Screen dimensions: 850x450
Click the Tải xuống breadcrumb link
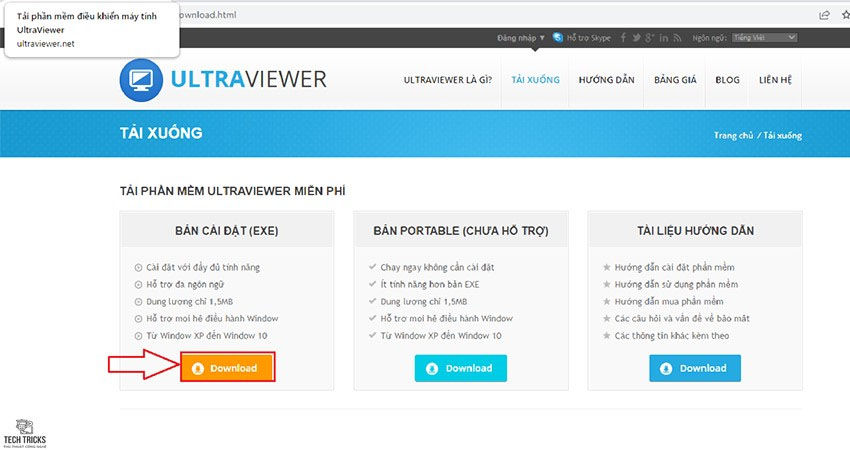point(783,136)
